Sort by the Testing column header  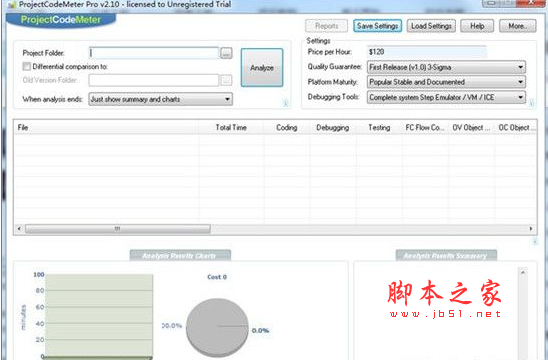(379, 128)
